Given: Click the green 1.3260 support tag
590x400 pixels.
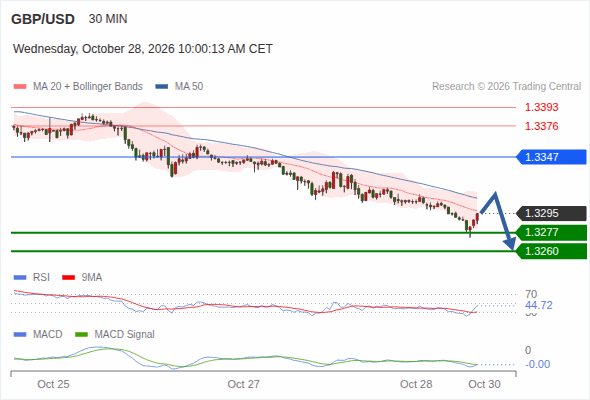Looking at the screenshot, I should pyautogui.click(x=552, y=251).
